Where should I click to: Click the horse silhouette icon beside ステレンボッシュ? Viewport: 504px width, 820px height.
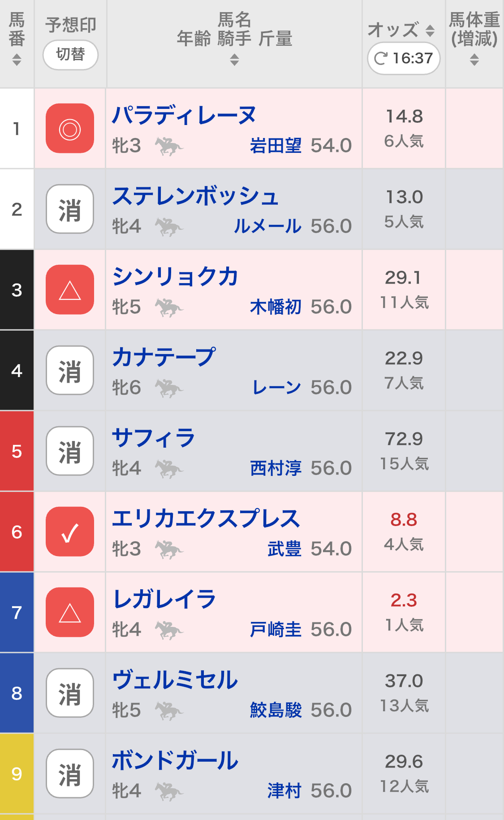[168, 227]
